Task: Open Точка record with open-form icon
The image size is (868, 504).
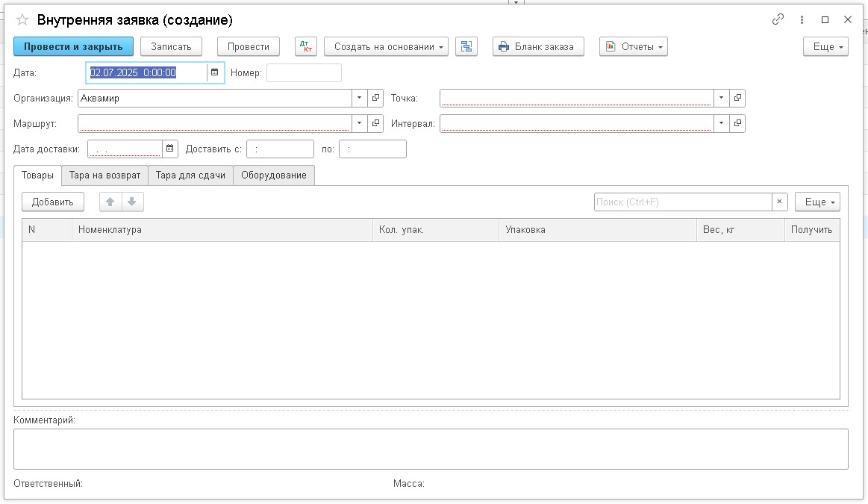Action: 737,98
